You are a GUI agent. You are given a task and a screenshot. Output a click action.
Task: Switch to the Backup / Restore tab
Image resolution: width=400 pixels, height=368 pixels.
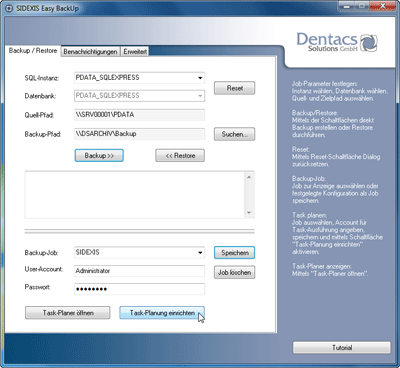tap(33, 51)
